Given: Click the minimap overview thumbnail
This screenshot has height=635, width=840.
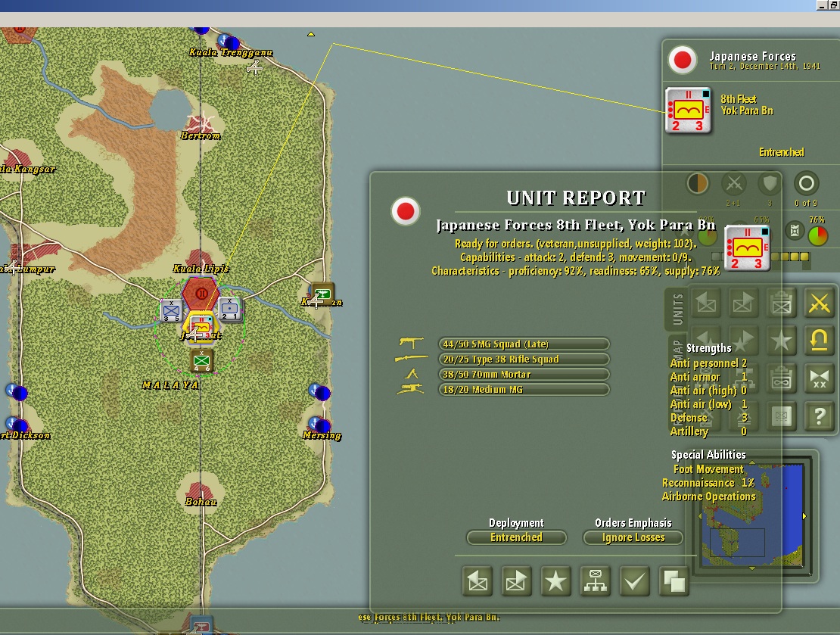Looking at the screenshot, I should tap(752, 515).
